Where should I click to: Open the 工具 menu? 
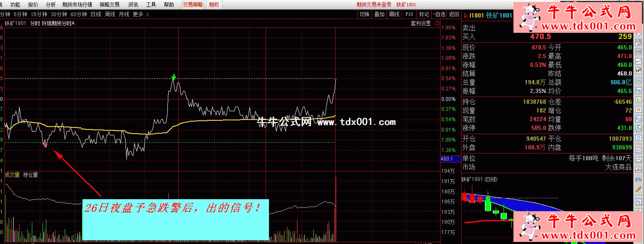click(151, 5)
